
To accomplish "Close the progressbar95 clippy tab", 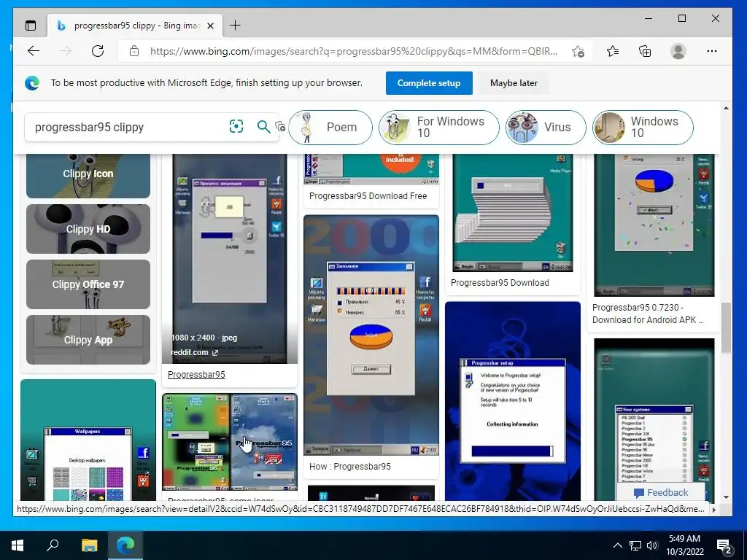I will coord(210,26).
